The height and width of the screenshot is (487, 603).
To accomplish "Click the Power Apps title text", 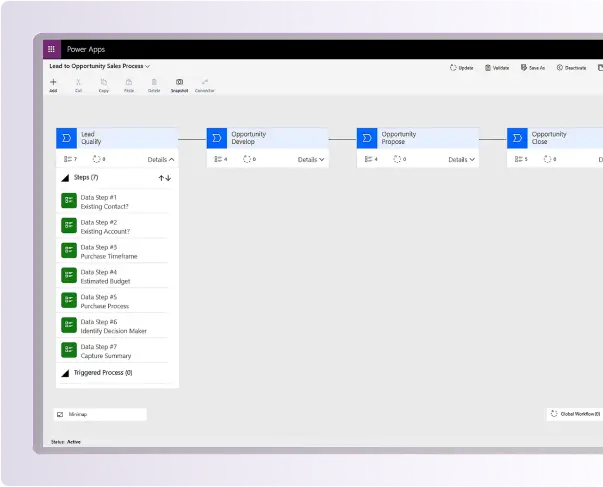I will (86, 49).
